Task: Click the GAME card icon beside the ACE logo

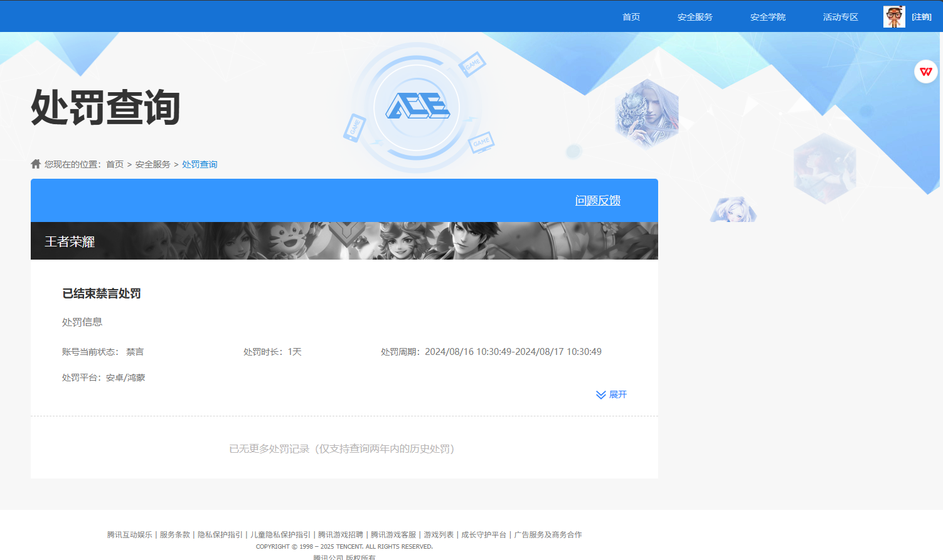Action: pyautogui.click(x=474, y=65)
